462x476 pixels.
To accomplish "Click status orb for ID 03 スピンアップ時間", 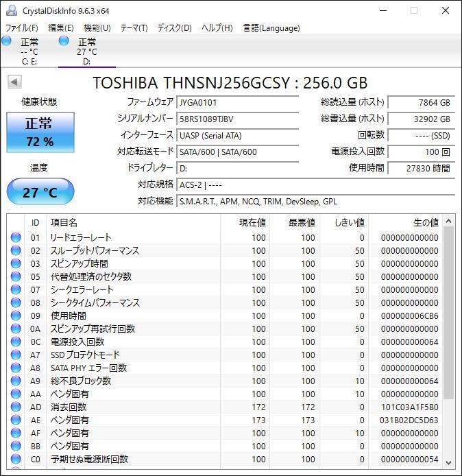I will pyautogui.click(x=16, y=263).
